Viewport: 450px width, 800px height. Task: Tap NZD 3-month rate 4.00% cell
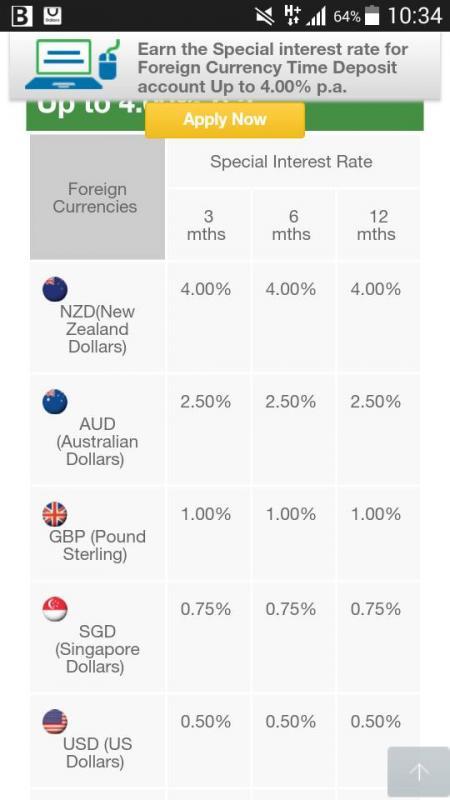point(206,316)
